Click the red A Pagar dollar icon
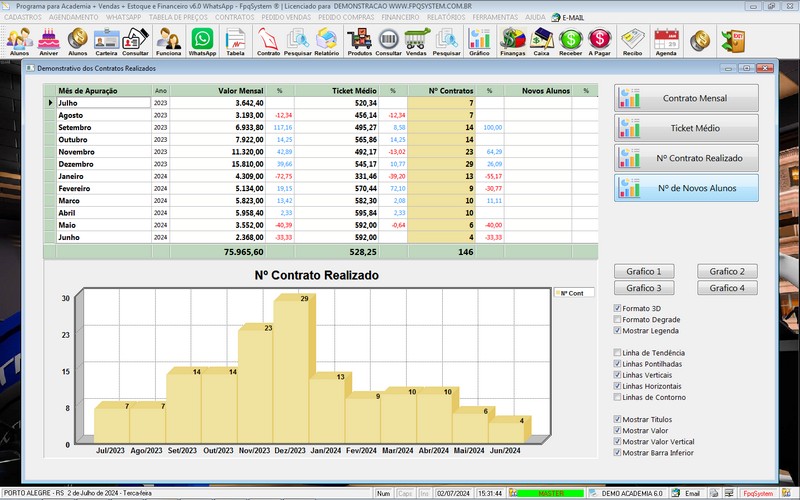 click(x=599, y=41)
